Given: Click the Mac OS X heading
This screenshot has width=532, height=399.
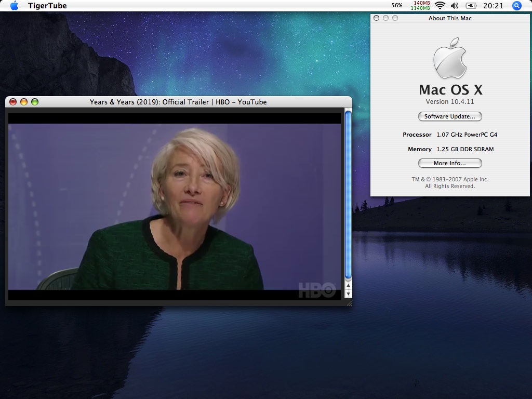Looking at the screenshot, I should point(450,90).
